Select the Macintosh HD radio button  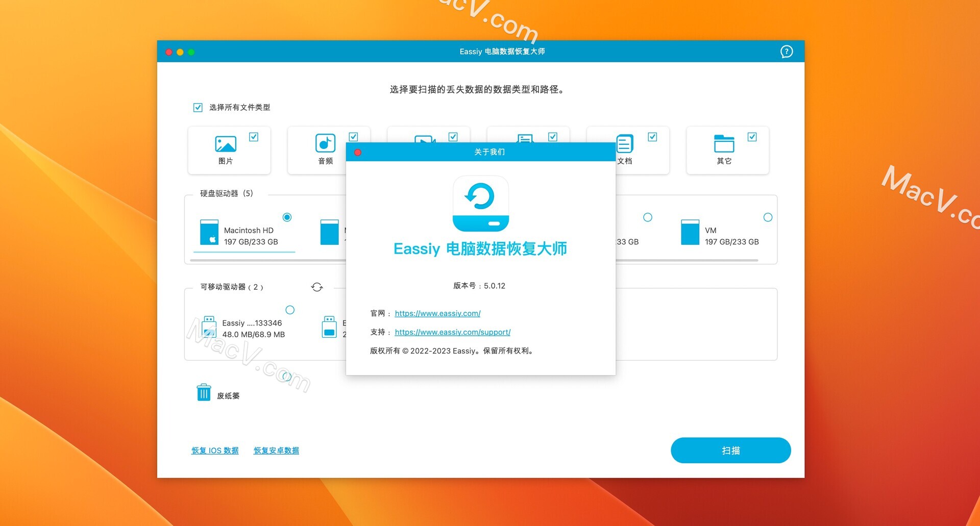(287, 217)
